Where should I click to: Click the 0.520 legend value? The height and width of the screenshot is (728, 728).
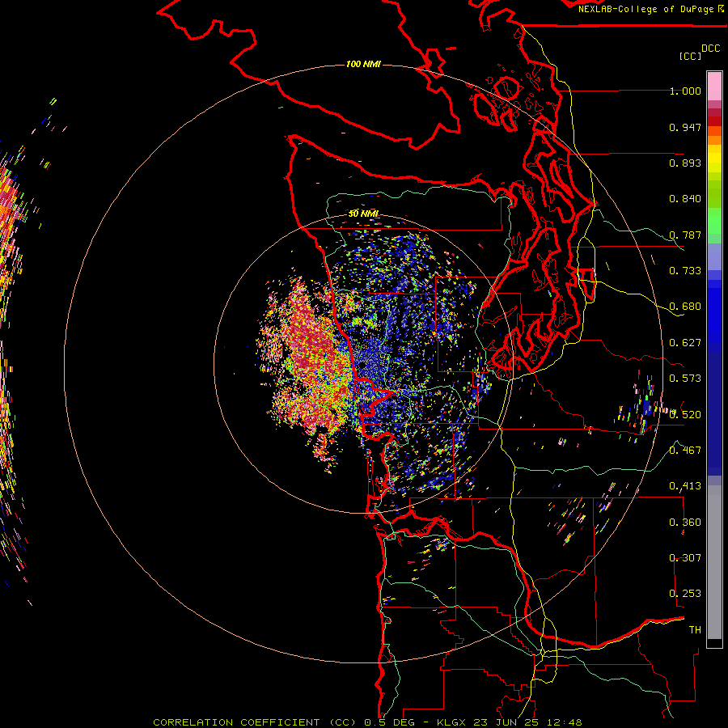(685, 415)
